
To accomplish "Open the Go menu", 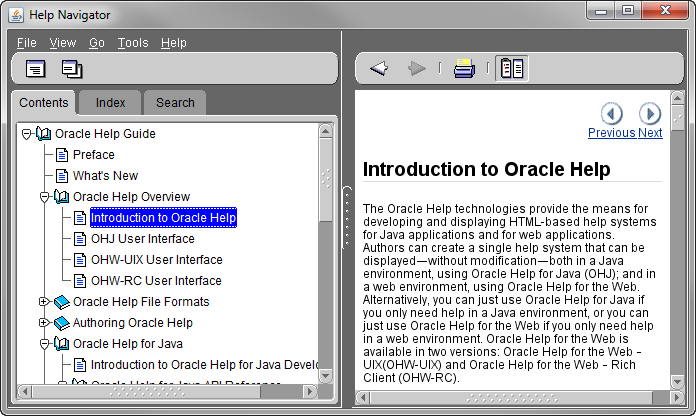I will [97, 43].
